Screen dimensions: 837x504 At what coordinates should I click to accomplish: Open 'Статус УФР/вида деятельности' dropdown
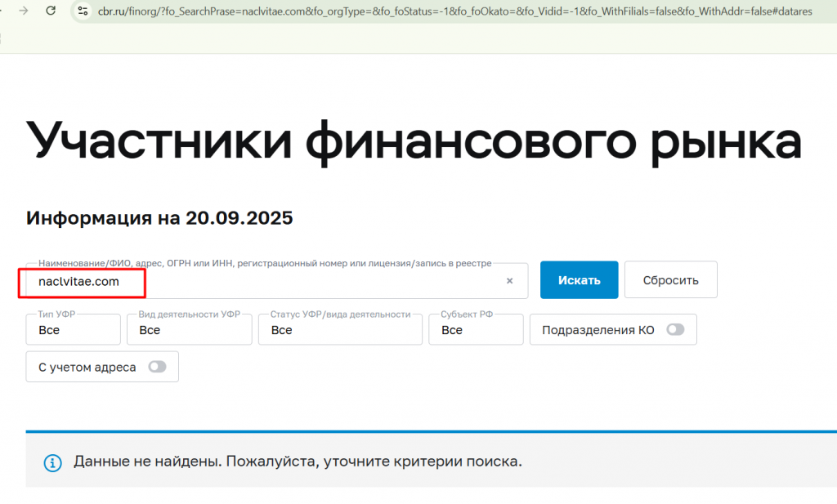coord(340,330)
